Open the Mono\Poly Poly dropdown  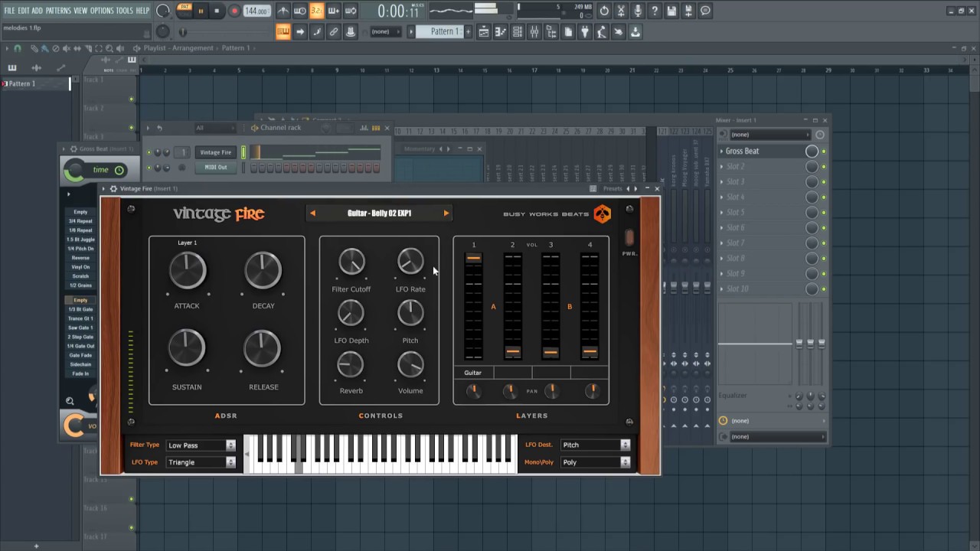click(596, 462)
